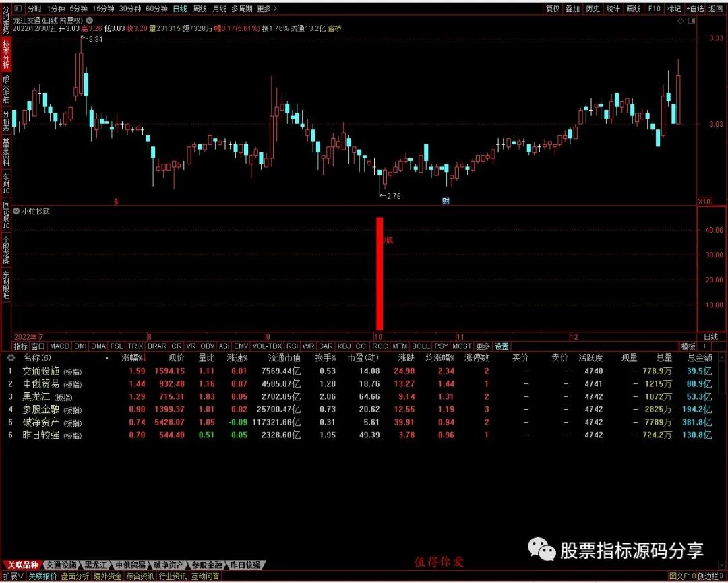Screen dimensions: 728x583
Task: Click the 标记 mark button
Action: click(673, 8)
